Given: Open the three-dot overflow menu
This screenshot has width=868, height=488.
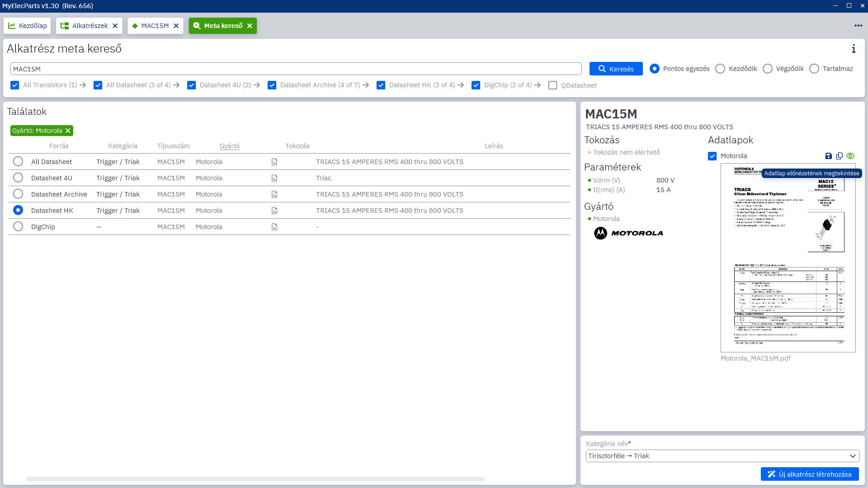Looking at the screenshot, I should [858, 26].
